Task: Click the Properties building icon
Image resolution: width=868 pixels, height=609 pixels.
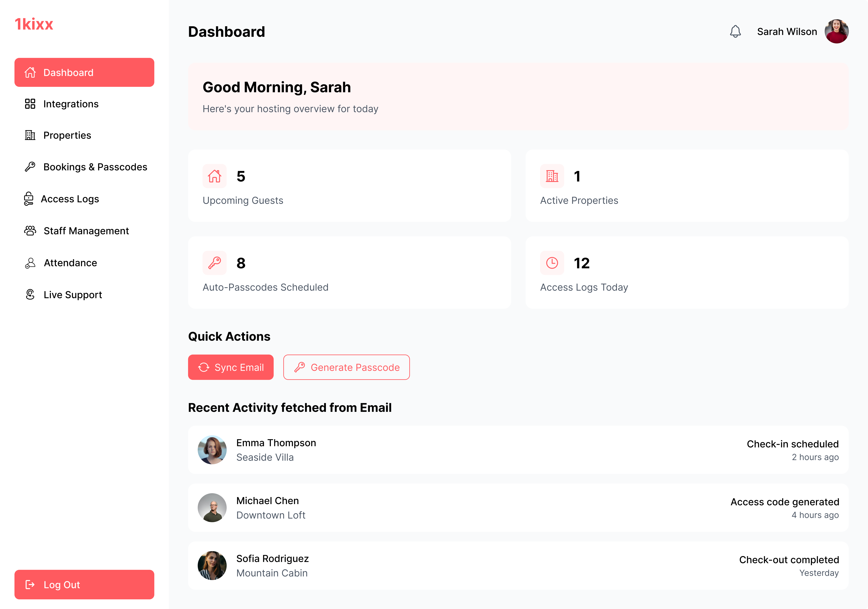Action: coord(30,135)
